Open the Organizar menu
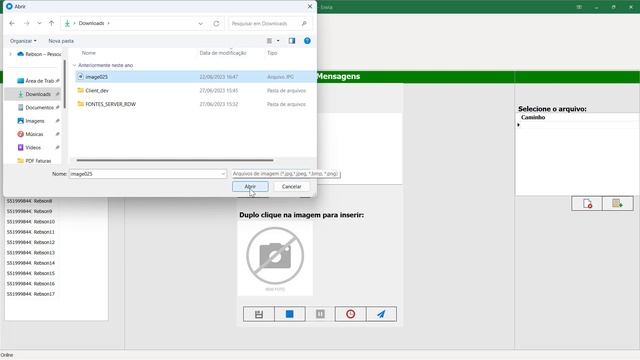The height and width of the screenshot is (360, 640). tap(23, 41)
